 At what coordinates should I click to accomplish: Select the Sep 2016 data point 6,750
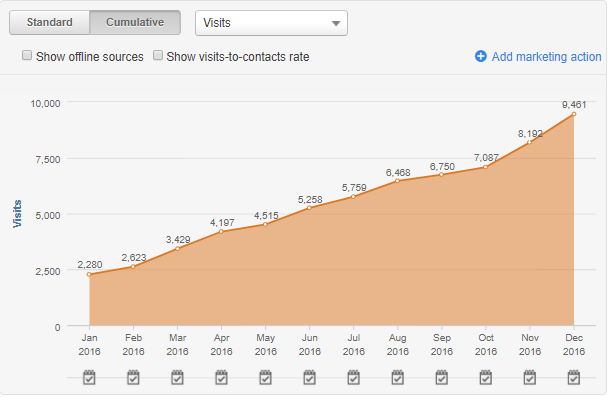point(442,175)
